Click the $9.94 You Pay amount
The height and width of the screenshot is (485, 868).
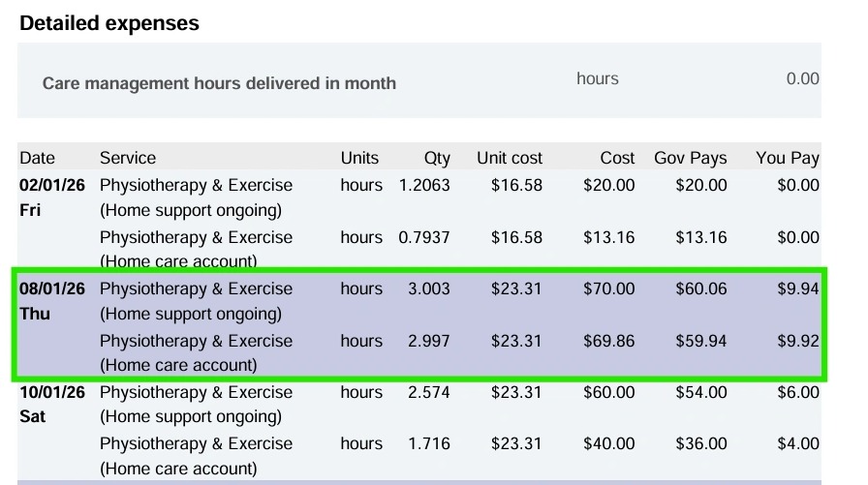click(798, 288)
